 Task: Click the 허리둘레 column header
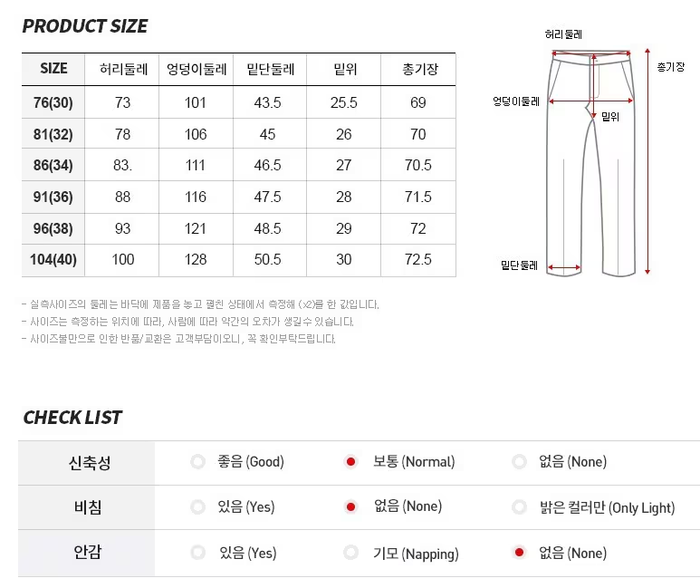pyautogui.click(x=123, y=69)
